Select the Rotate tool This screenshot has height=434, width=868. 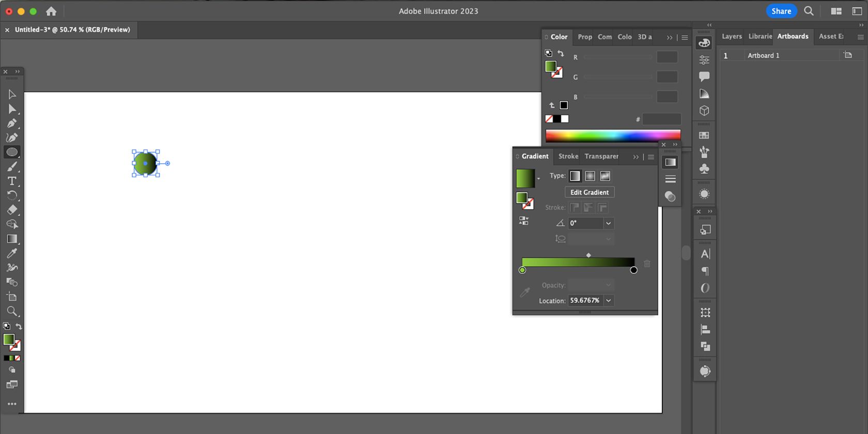click(x=12, y=195)
